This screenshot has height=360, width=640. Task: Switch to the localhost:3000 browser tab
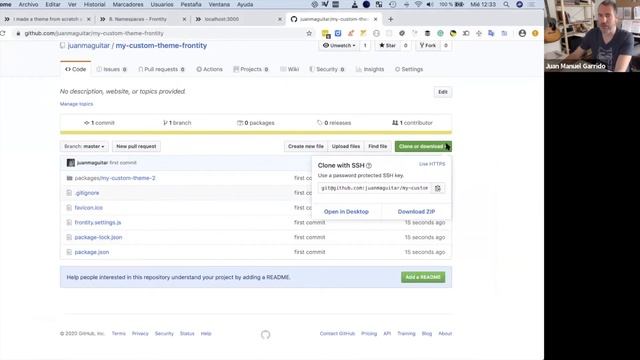tap(237, 19)
